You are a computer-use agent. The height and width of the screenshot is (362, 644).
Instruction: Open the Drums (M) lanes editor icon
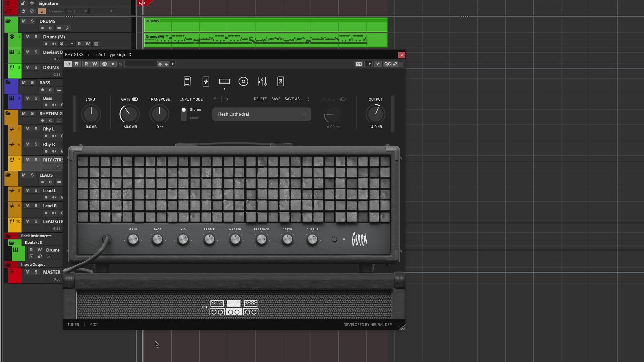[x=96, y=44]
